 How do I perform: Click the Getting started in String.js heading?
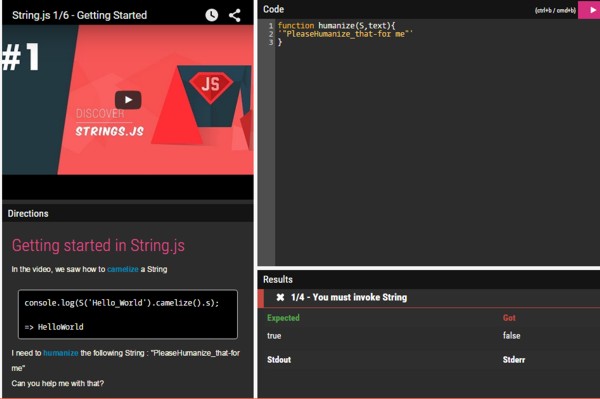(x=98, y=246)
